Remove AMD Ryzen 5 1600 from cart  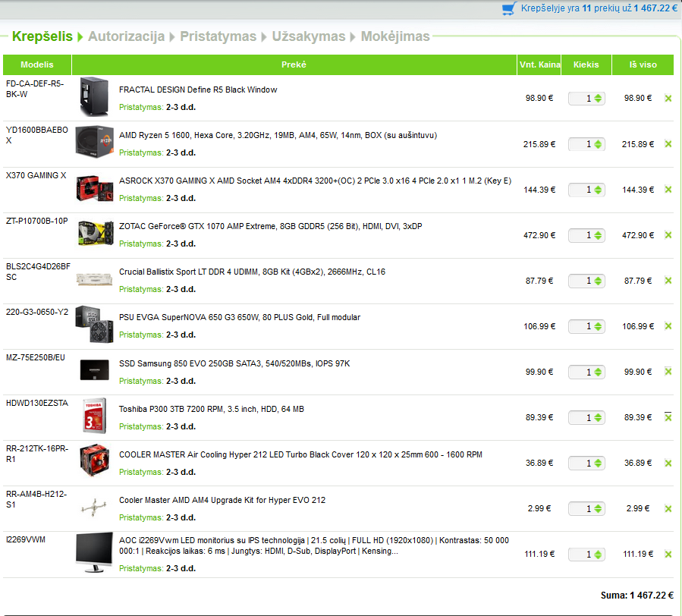click(668, 144)
